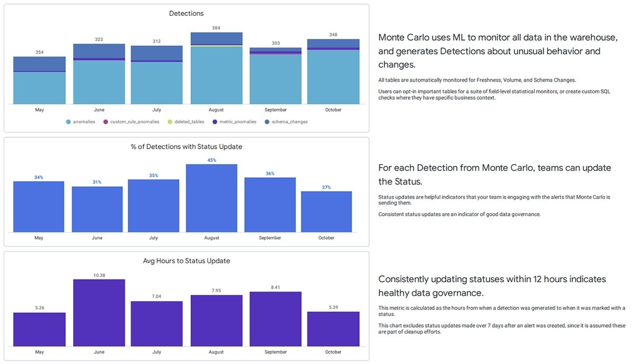Click the 384 data label above August
The width and height of the screenshot is (633, 364).
pos(216,28)
